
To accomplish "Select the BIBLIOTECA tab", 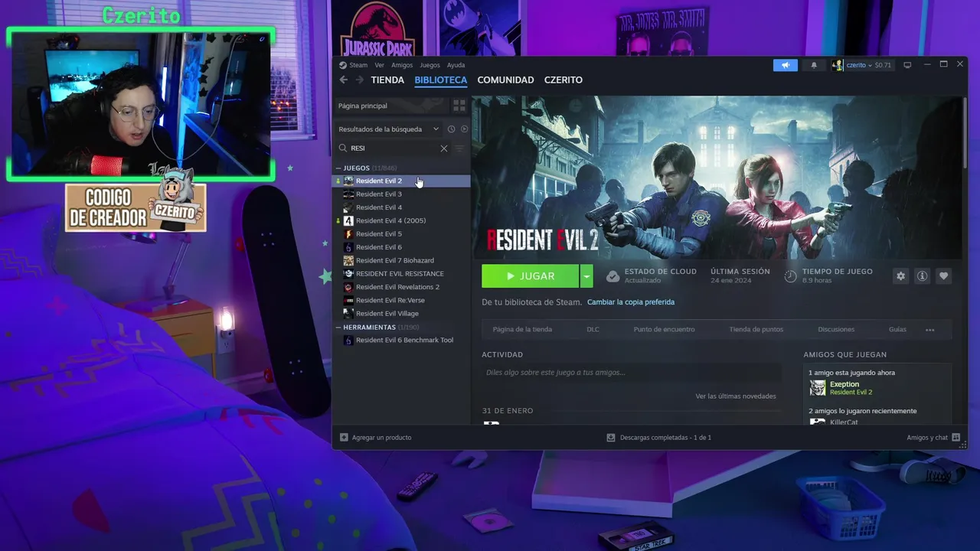I will click(x=440, y=80).
